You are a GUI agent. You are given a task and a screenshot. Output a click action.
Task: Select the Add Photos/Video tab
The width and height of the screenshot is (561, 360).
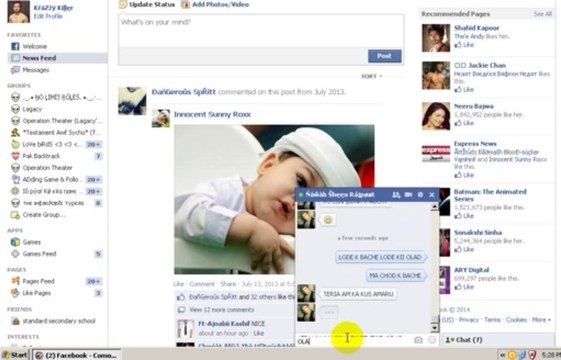point(215,4)
